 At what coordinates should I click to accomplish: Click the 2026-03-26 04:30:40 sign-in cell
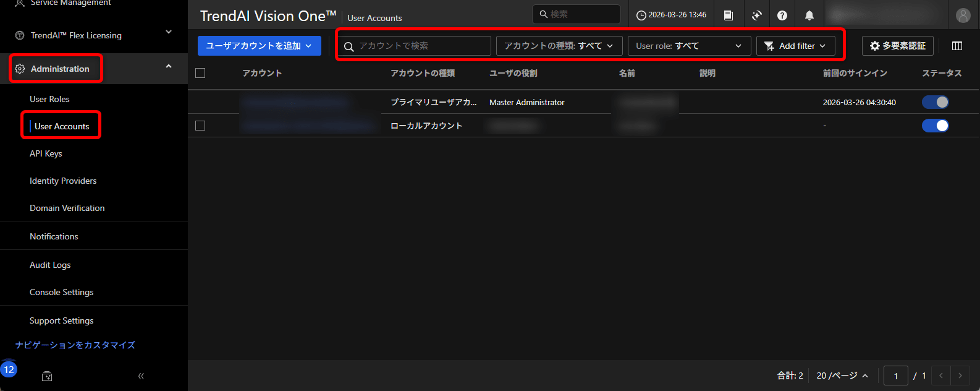point(860,102)
